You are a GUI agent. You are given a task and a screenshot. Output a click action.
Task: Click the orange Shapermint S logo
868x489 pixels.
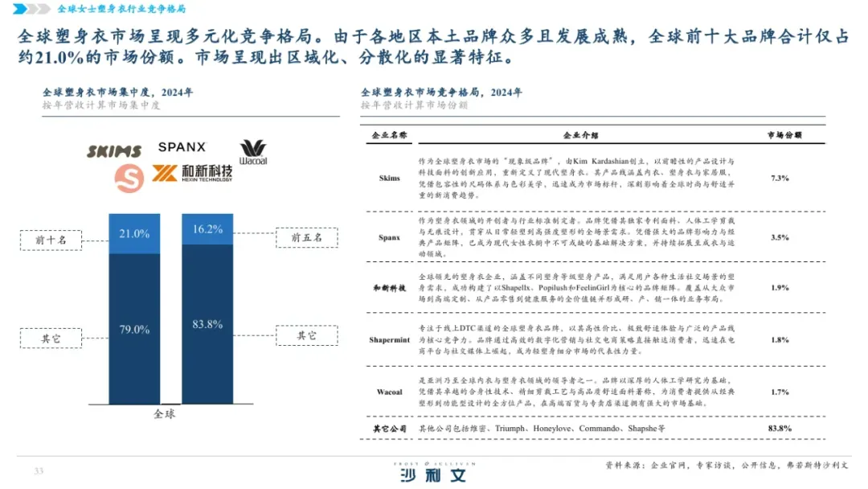pyautogui.click(x=129, y=179)
